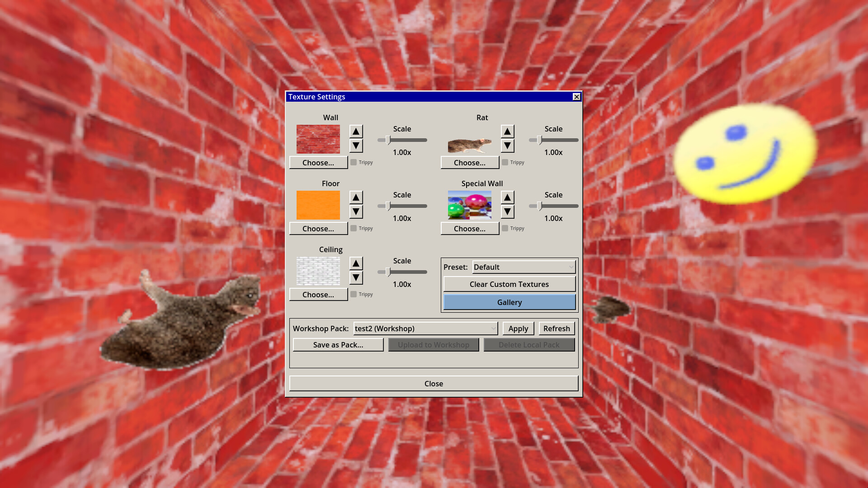The width and height of the screenshot is (868, 488).
Task: Click the Close button at dialog bottom
Action: pyautogui.click(x=434, y=384)
